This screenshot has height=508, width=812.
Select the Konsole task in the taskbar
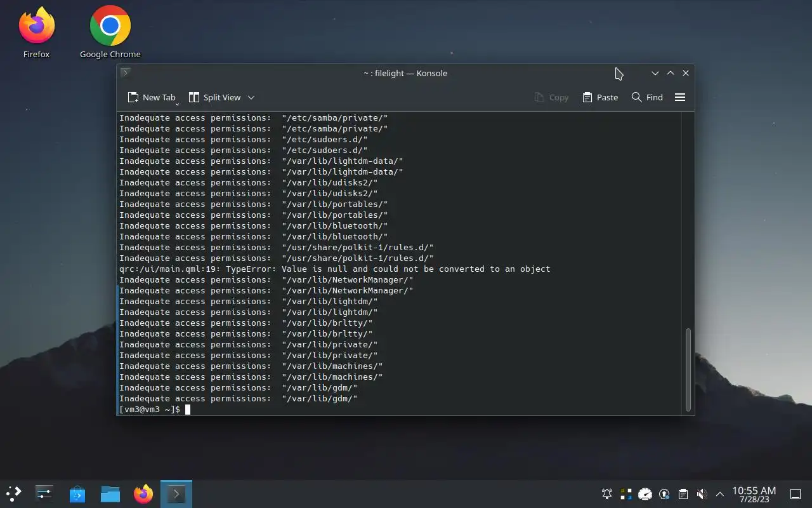point(176,493)
